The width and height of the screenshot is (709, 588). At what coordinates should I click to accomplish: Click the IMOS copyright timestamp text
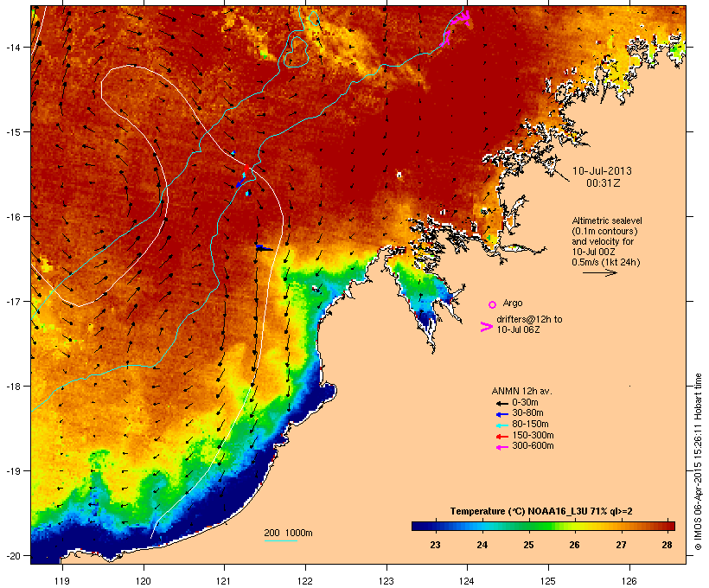coord(698,463)
